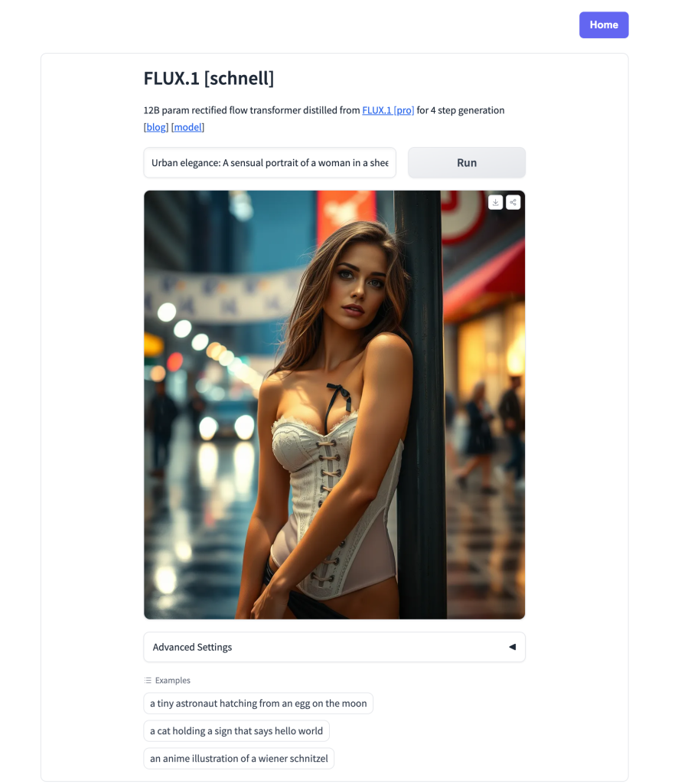The image size is (678, 784).
Task: Click the Examples list icon
Action: (148, 680)
